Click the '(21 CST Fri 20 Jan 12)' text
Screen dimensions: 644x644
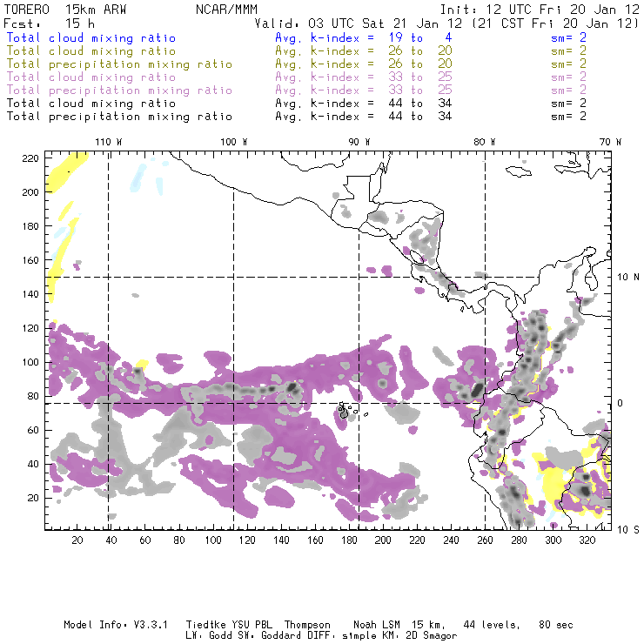555,23
